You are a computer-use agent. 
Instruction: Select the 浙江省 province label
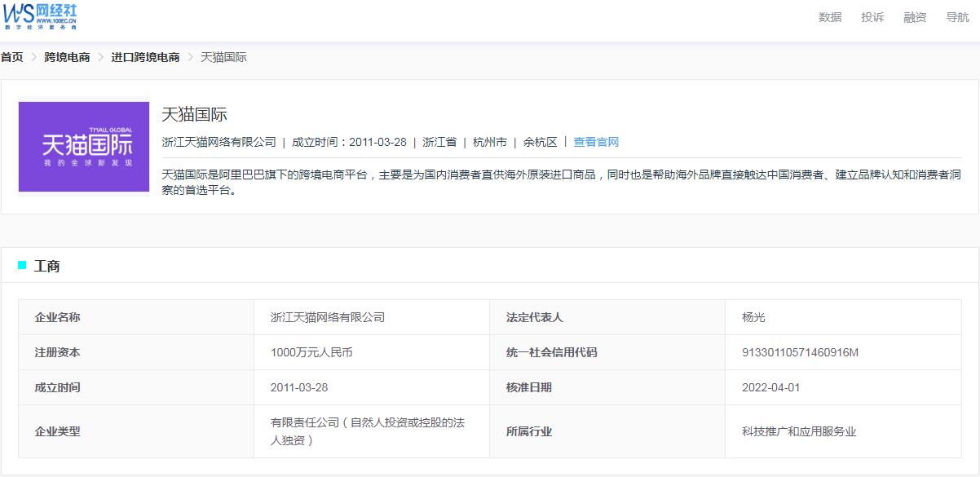[x=439, y=141]
